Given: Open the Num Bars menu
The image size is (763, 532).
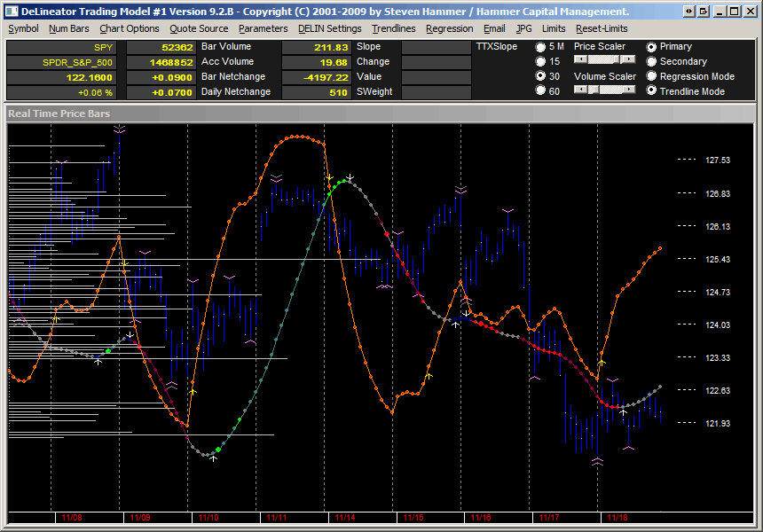Looking at the screenshot, I should (69, 28).
